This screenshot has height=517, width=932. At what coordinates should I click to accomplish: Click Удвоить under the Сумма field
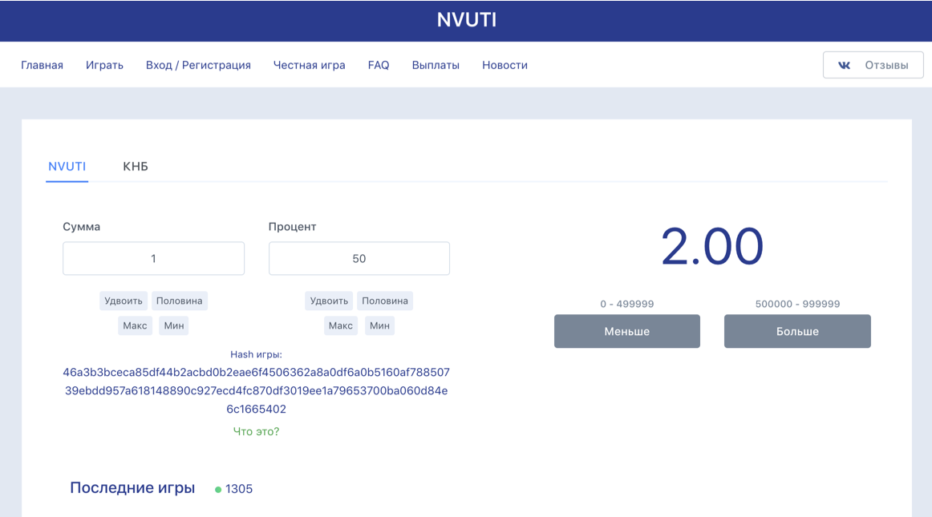point(123,301)
